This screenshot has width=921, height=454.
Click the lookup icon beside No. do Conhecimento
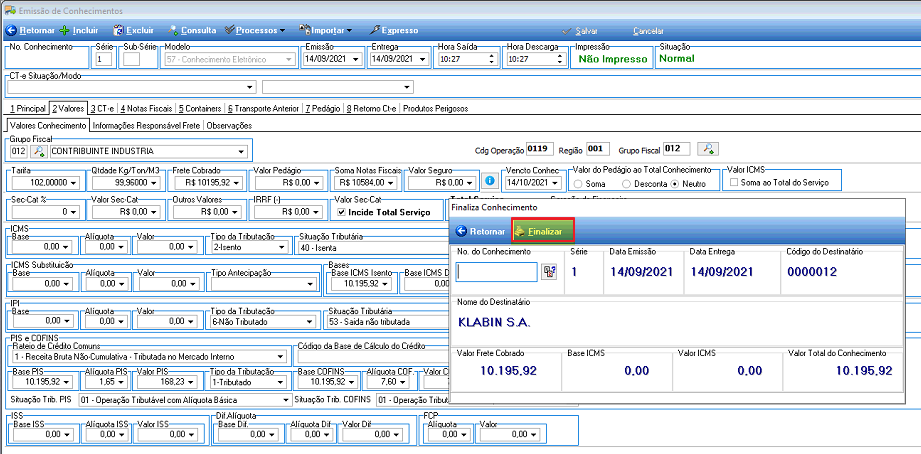point(550,272)
